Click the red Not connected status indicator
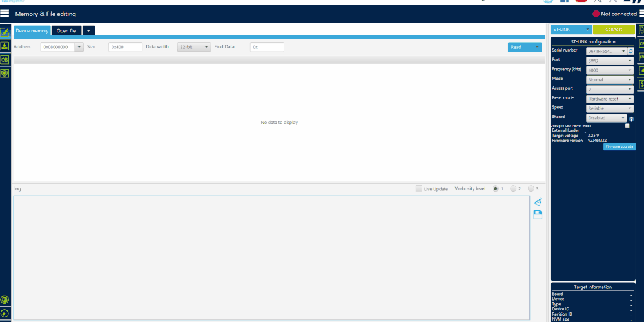Viewport: 644px width, 322px height. (596, 14)
